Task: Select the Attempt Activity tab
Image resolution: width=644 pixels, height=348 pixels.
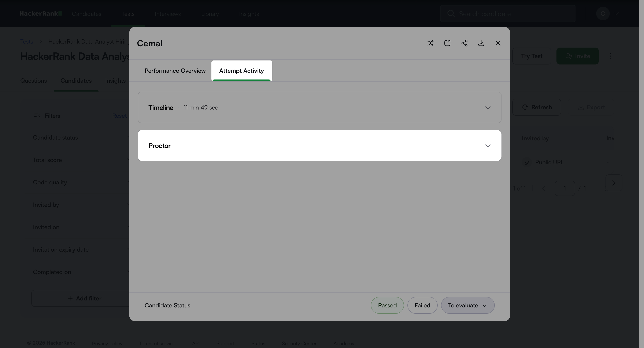Action: pyautogui.click(x=241, y=71)
